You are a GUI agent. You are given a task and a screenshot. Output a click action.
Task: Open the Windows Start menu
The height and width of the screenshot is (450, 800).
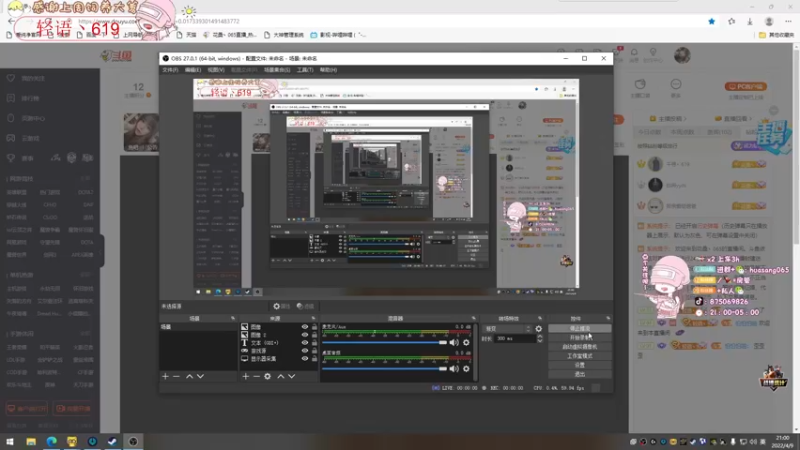(x=10, y=441)
